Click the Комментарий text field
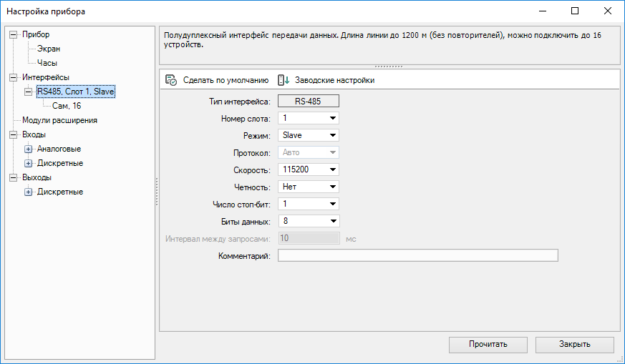 pyautogui.click(x=417, y=256)
